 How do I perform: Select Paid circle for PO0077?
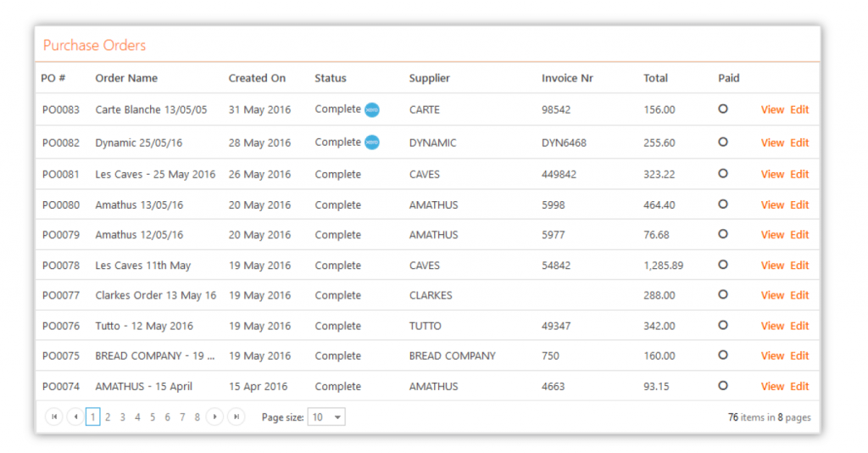point(723,294)
